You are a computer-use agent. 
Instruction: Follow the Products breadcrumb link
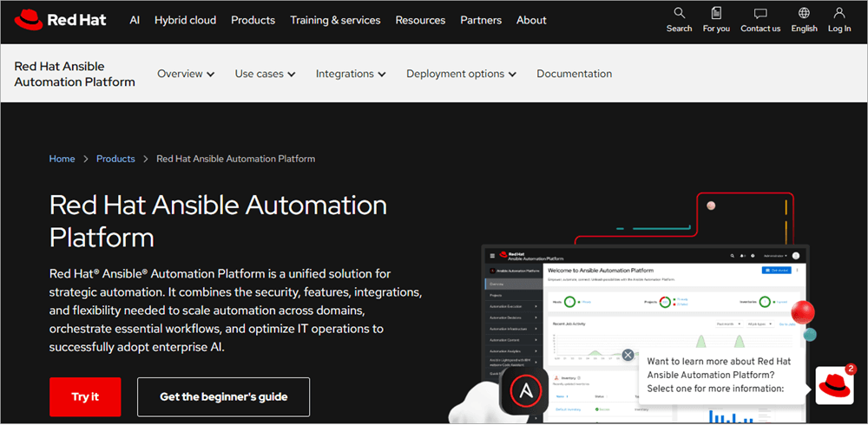click(115, 159)
